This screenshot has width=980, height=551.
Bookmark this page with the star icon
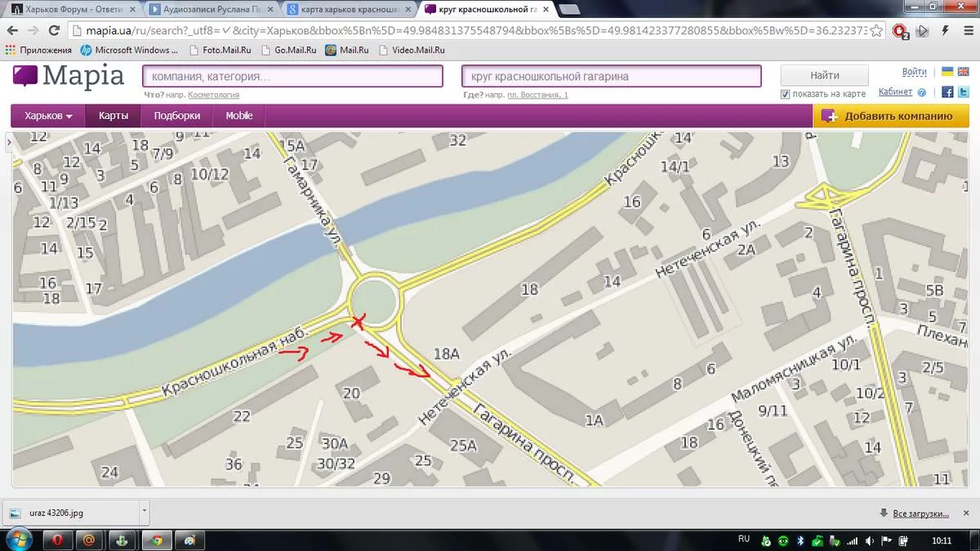tap(876, 31)
